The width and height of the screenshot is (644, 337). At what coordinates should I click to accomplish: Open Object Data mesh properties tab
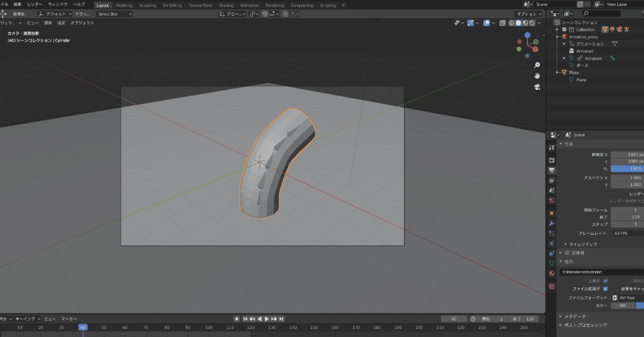pos(552,263)
